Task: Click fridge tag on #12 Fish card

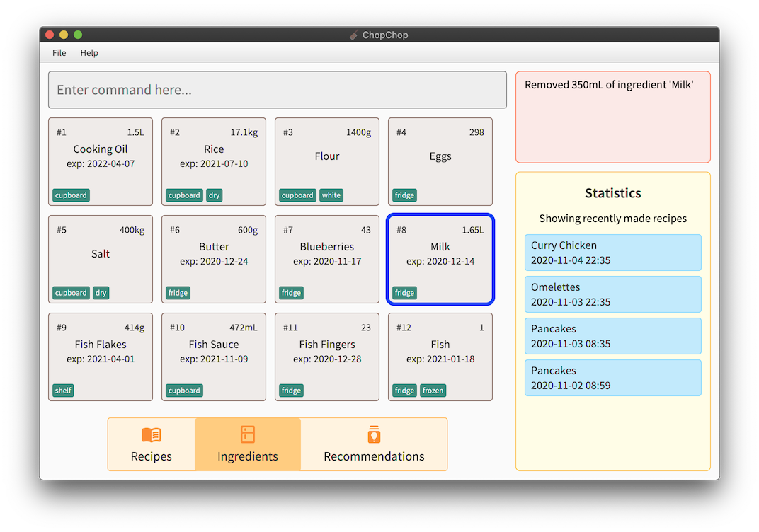Action: 405,391
